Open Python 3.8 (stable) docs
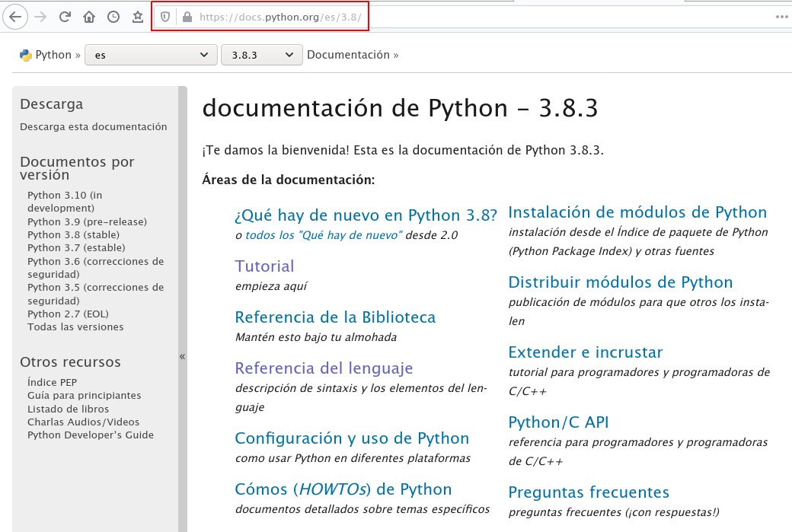 (73, 234)
